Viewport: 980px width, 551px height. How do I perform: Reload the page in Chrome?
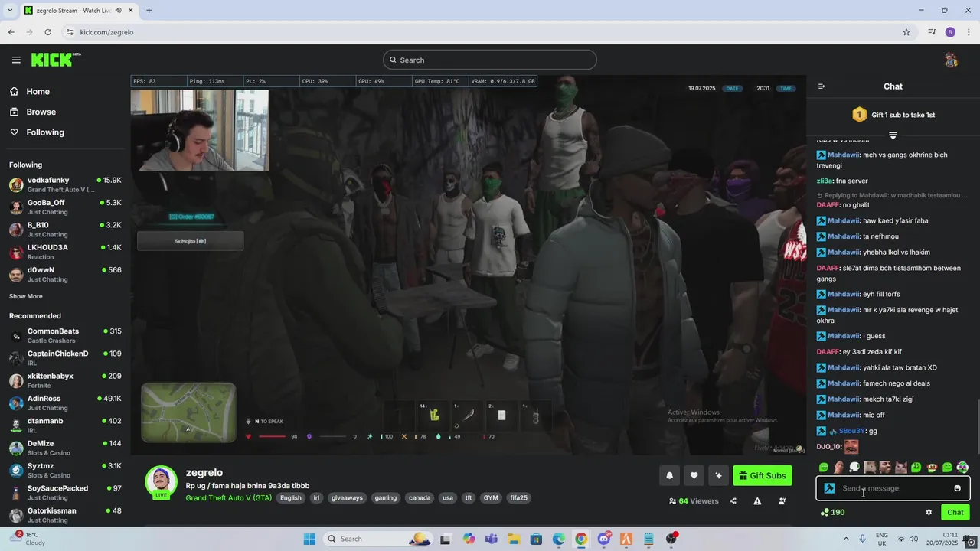[x=47, y=32]
